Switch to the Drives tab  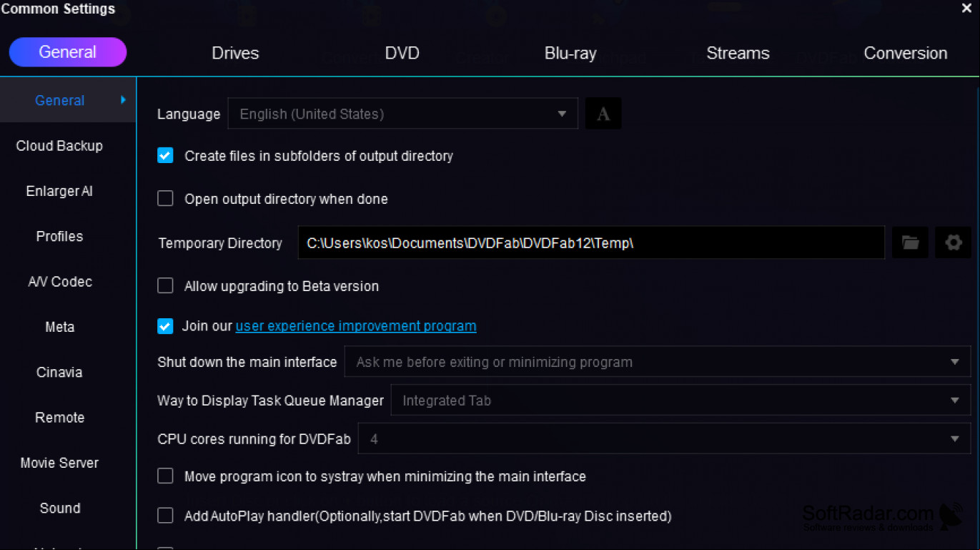tap(235, 53)
